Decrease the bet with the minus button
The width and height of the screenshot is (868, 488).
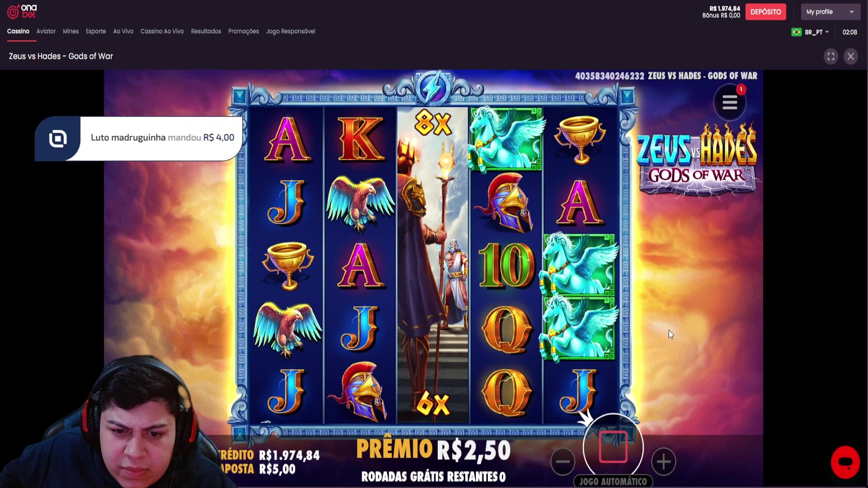click(563, 461)
